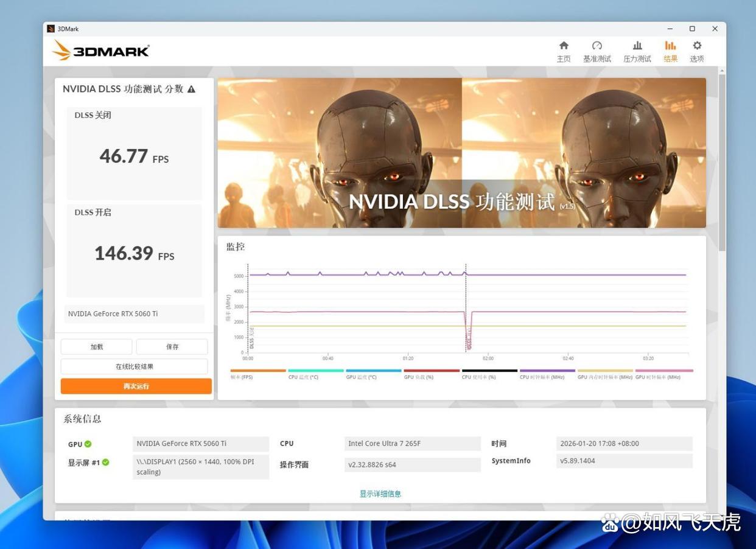Toggle GPU 负载 (%) red legend series

coord(431,374)
